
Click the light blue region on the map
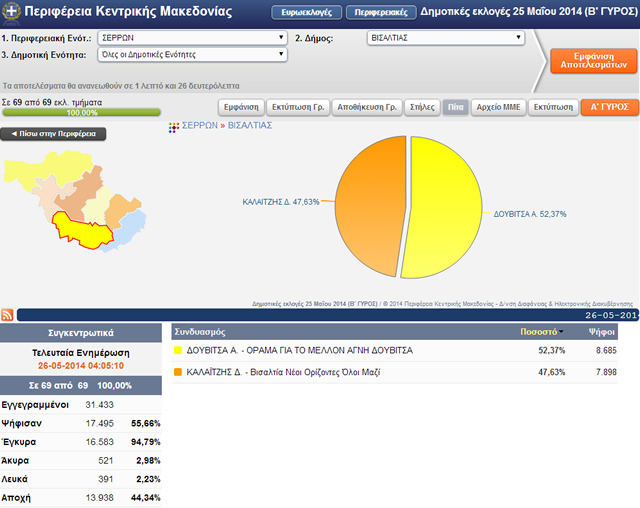click(x=132, y=225)
